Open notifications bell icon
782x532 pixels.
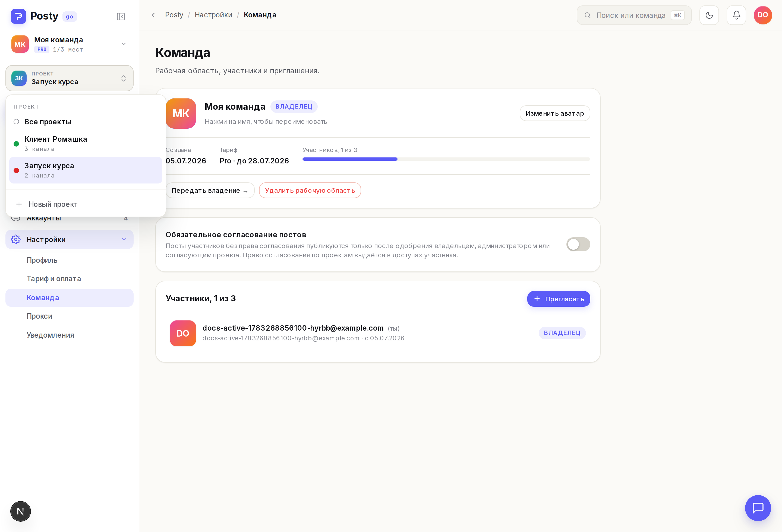point(736,15)
